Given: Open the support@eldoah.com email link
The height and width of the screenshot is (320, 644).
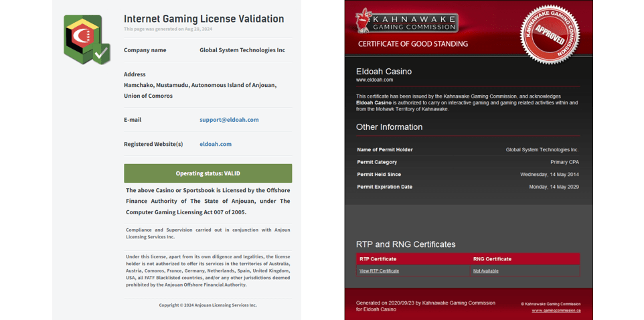Looking at the screenshot, I should (x=229, y=120).
